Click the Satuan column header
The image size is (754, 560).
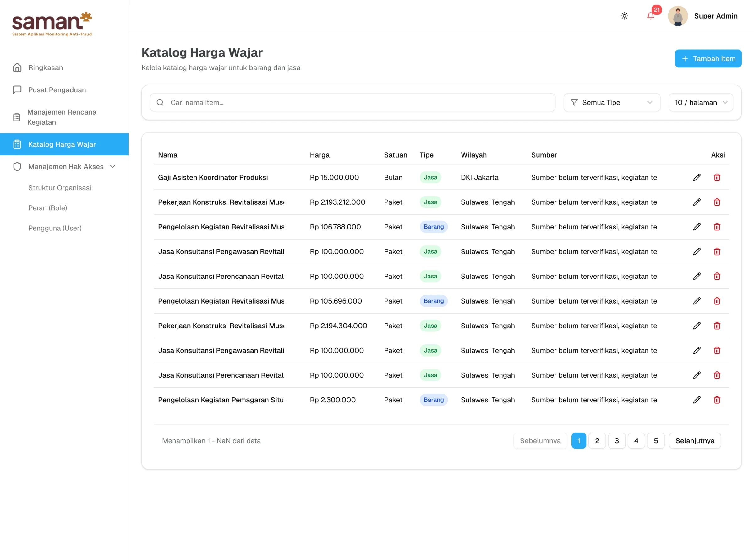pyautogui.click(x=396, y=155)
